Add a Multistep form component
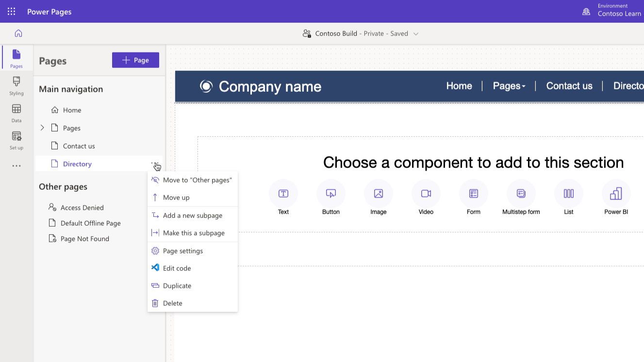This screenshot has width=644, height=362. click(521, 197)
